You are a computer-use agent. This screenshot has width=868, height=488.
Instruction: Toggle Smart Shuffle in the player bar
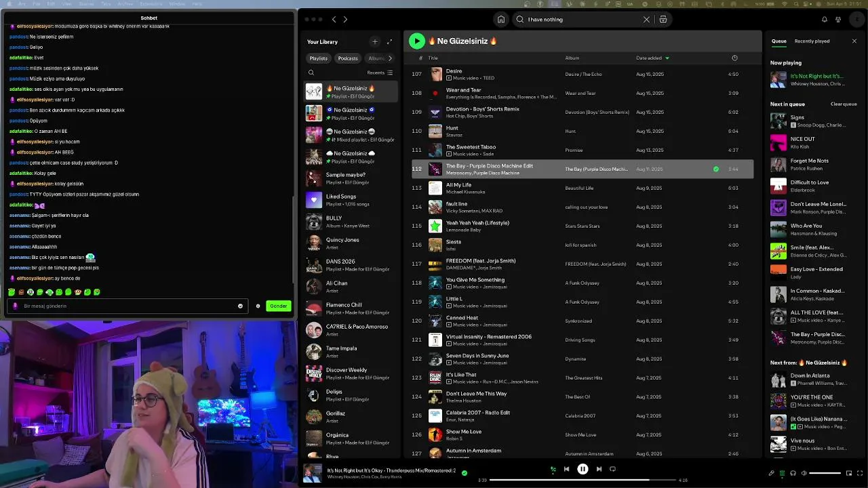tap(553, 469)
